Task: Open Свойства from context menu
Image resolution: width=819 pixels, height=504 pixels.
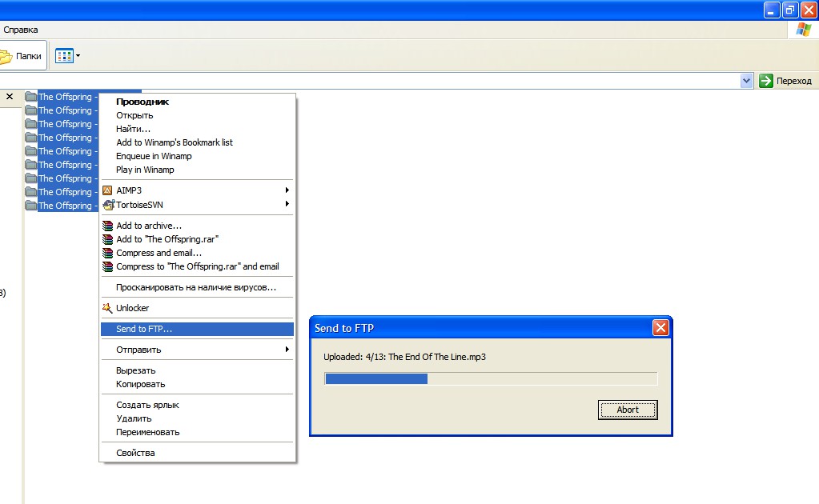Action: tap(198, 453)
